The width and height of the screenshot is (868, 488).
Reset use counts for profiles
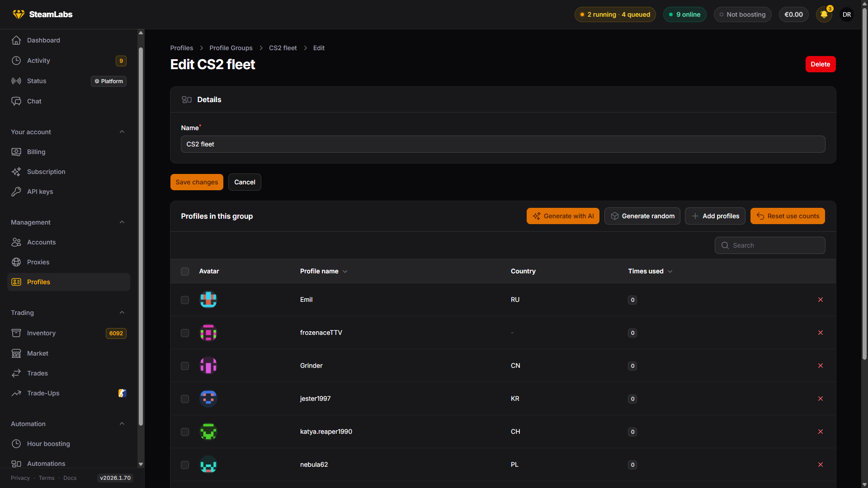(788, 216)
